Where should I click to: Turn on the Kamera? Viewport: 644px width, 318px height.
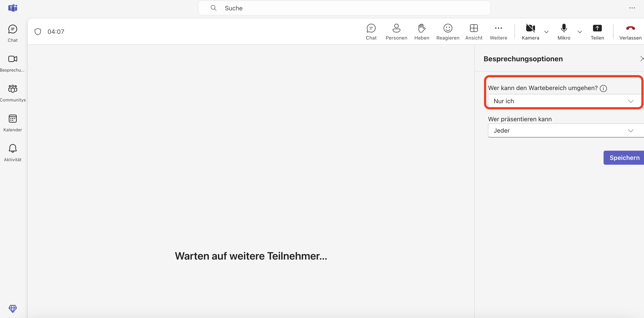tap(530, 31)
